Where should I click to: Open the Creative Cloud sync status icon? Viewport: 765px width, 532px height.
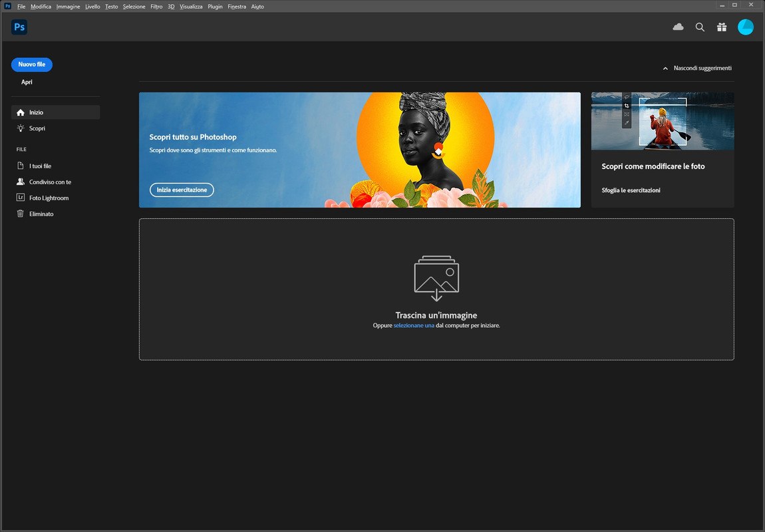tap(678, 27)
